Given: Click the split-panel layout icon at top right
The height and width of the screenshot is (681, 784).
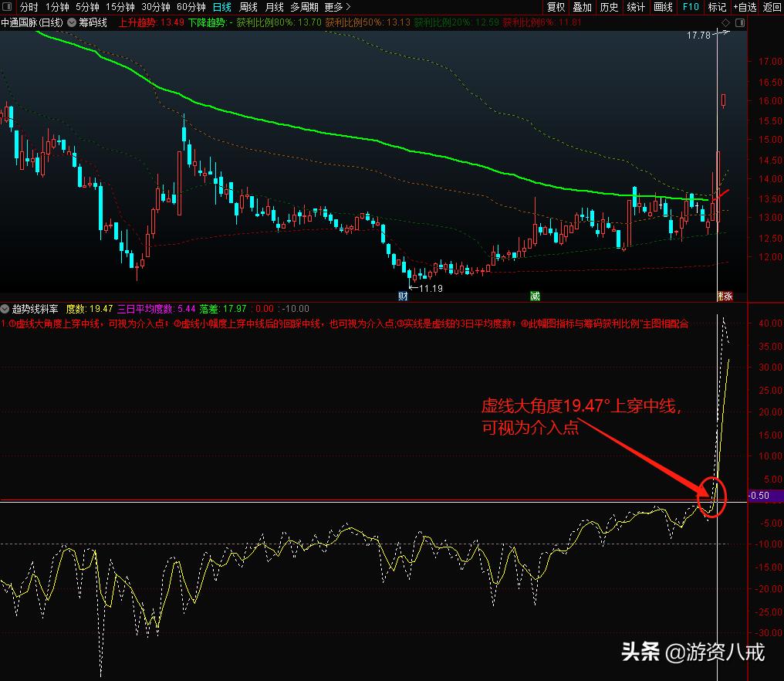Looking at the screenshot, I should (x=738, y=22).
